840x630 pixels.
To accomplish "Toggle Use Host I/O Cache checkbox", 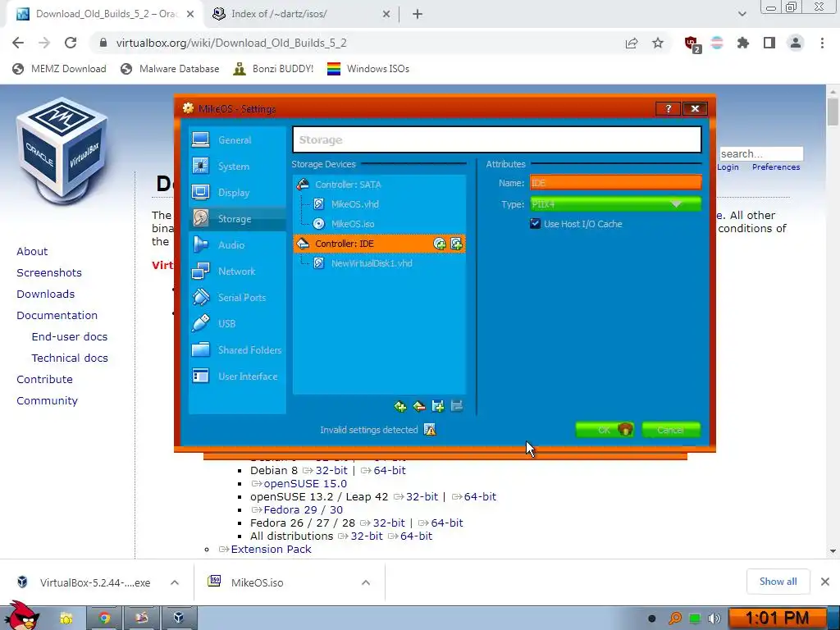I will [535, 224].
